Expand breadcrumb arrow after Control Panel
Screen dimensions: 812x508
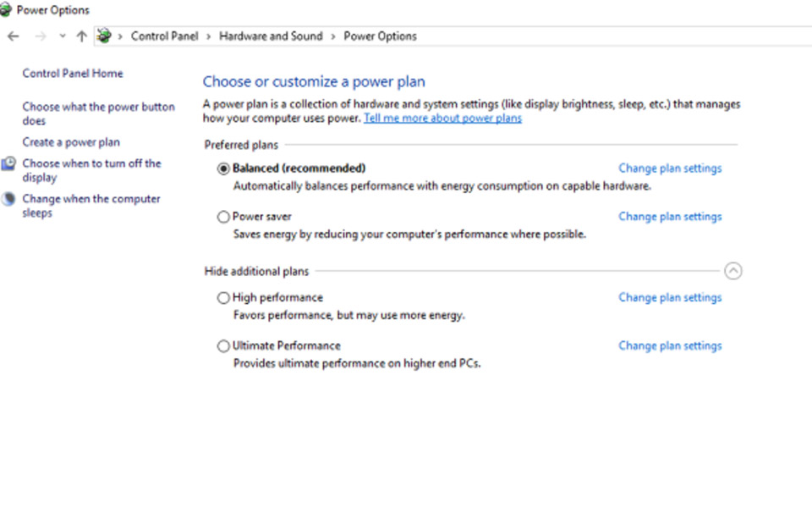pos(209,36)
